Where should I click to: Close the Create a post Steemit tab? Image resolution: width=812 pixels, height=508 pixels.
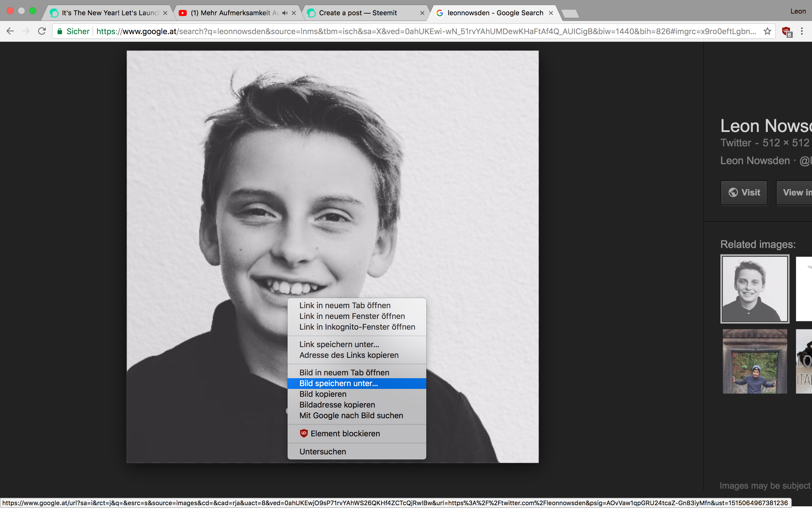click(422, 13)
